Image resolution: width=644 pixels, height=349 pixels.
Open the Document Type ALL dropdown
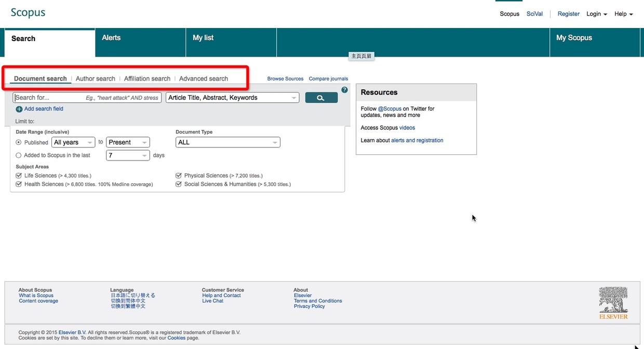[x=228, y=142]
